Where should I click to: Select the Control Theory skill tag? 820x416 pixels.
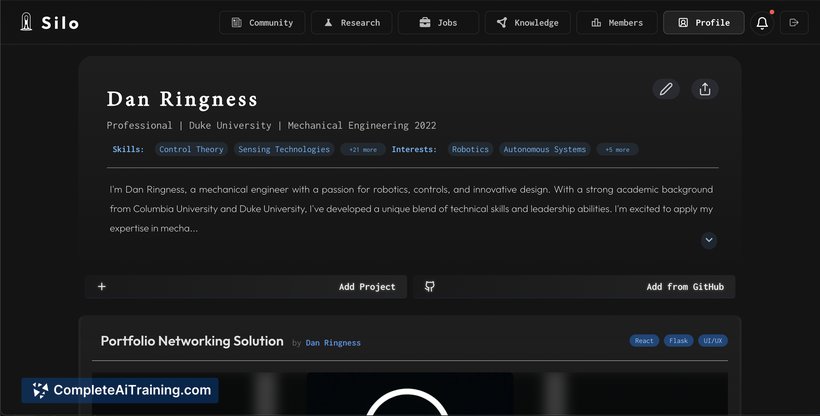(x=191, y=149)
